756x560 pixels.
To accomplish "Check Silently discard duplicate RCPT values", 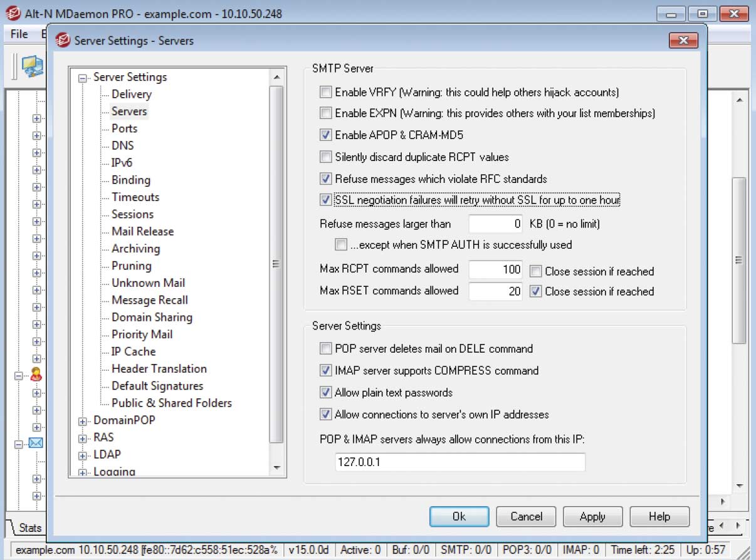I will point(325,157).
